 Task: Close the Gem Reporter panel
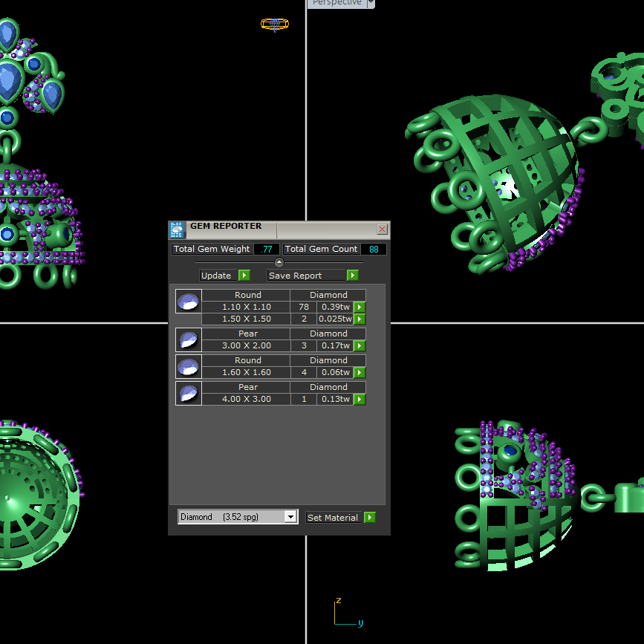click(x=383, y=230)
